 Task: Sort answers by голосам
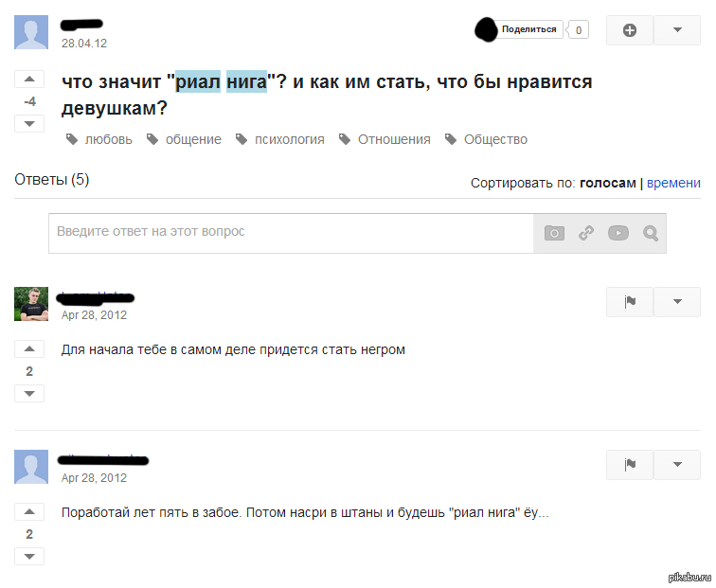tap(608, 183)
